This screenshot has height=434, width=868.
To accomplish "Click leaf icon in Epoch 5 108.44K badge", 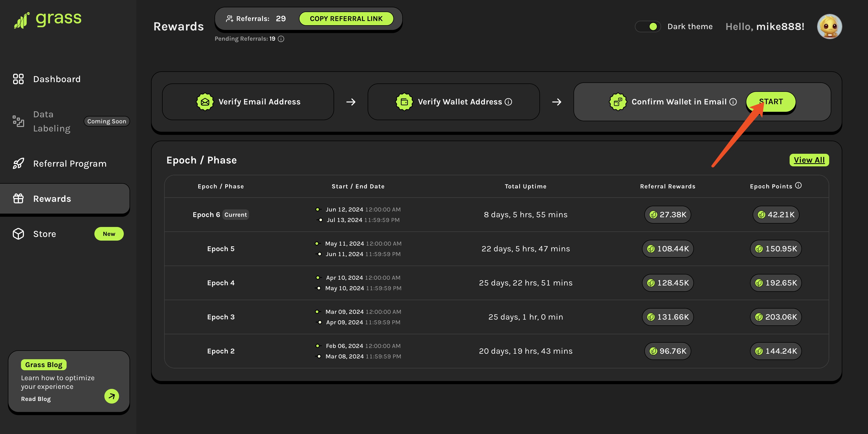I will point(651,249).
